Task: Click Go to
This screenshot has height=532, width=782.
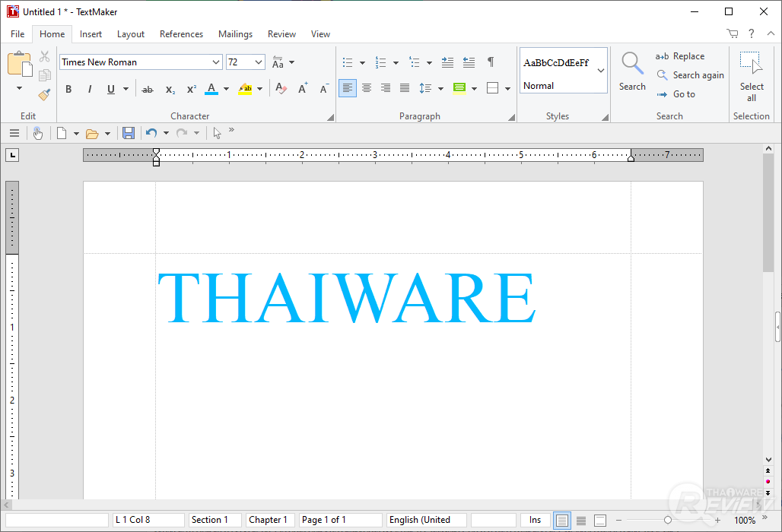Action: click(676, 94)
